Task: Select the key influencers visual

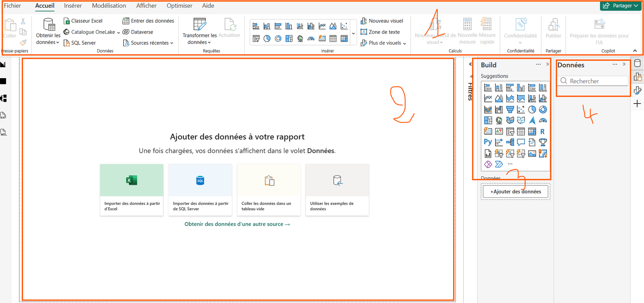Action: 499,142
